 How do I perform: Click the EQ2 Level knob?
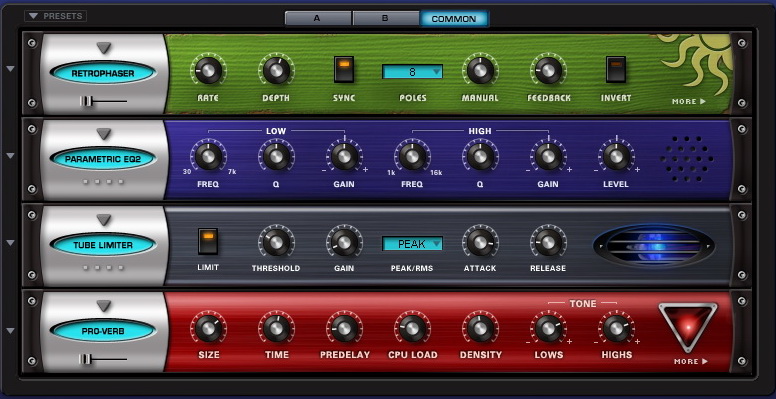pyautogui.click(x=616, y=156)
